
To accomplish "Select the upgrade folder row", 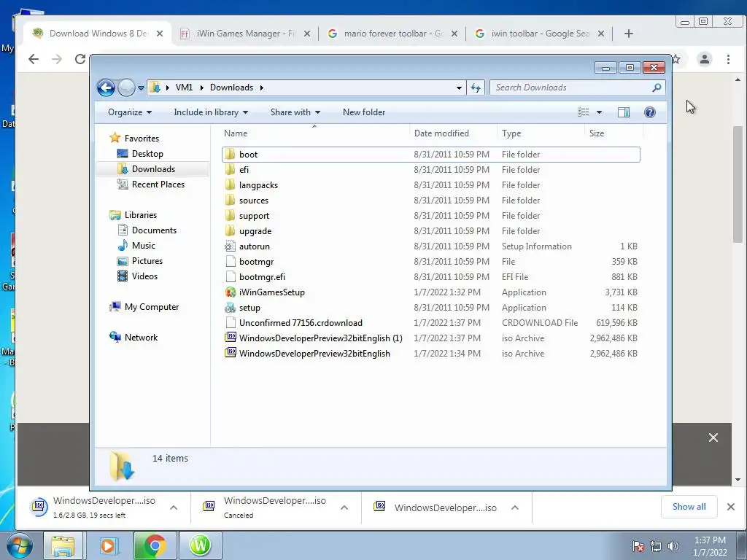I will tap(430, 231).
